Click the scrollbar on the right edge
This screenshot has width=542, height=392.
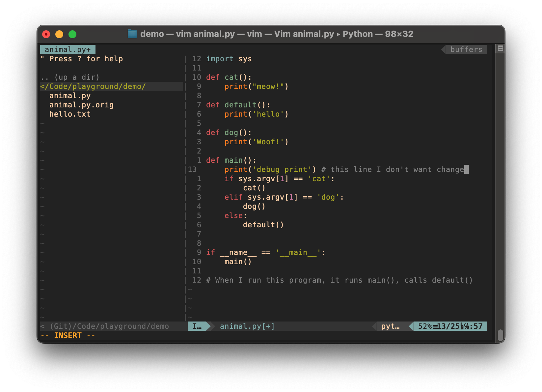[x=501, y=335]
